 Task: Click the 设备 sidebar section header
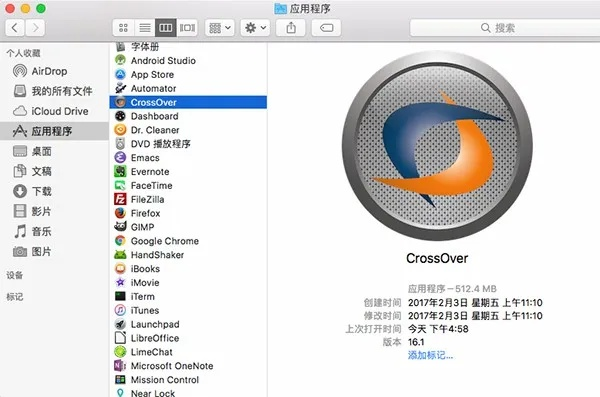coord(15,275)
